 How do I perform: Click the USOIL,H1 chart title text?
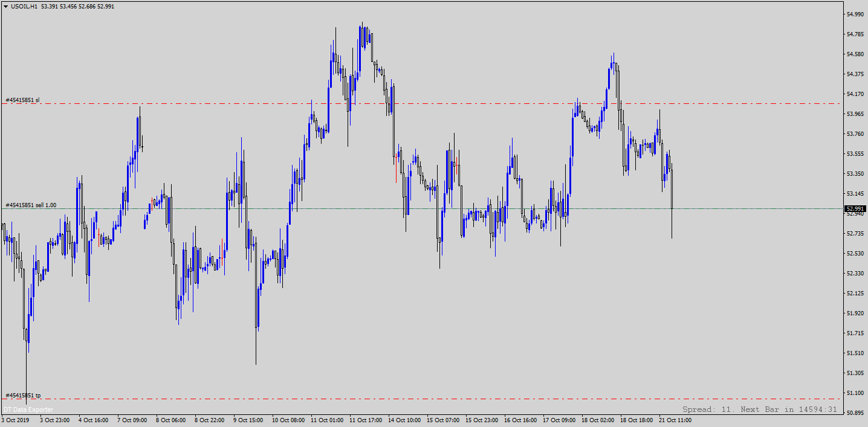point(24,7)
